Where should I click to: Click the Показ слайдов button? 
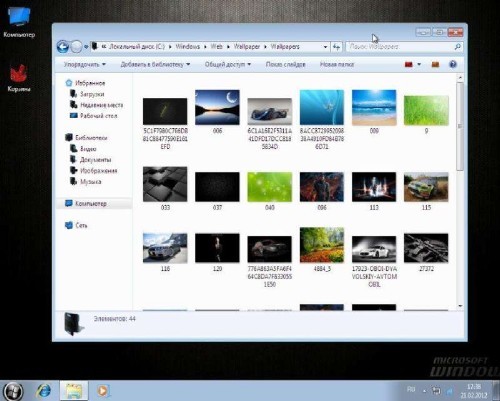pos(285,64)
